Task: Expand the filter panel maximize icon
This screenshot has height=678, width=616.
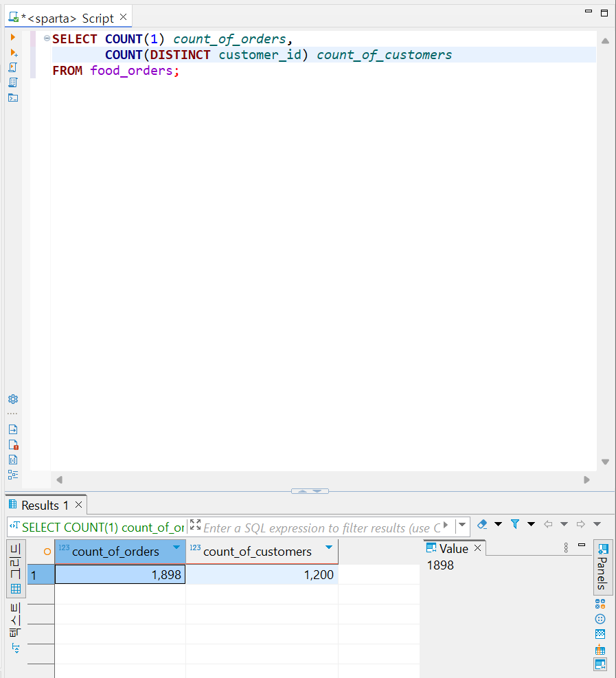Action: coord(196,525)
